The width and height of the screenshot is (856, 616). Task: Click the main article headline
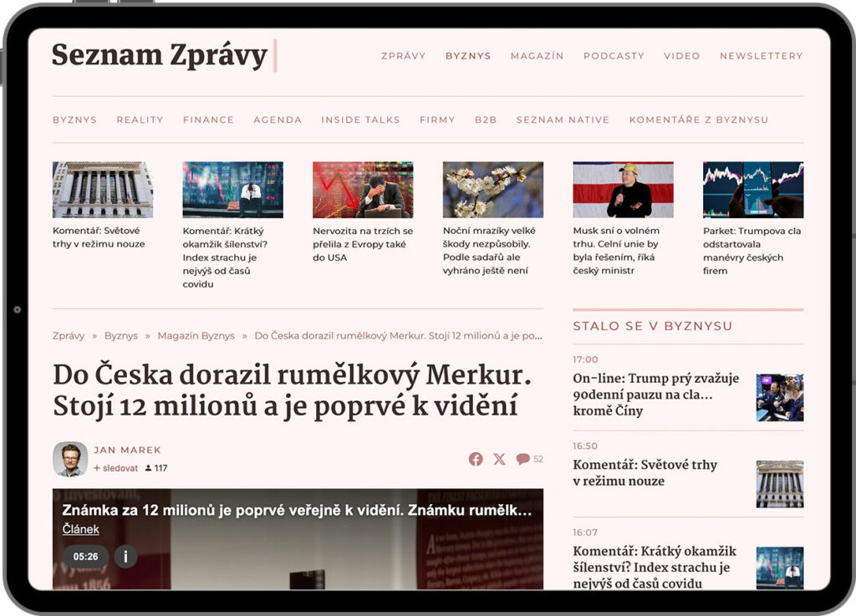(x=292, y=390)
